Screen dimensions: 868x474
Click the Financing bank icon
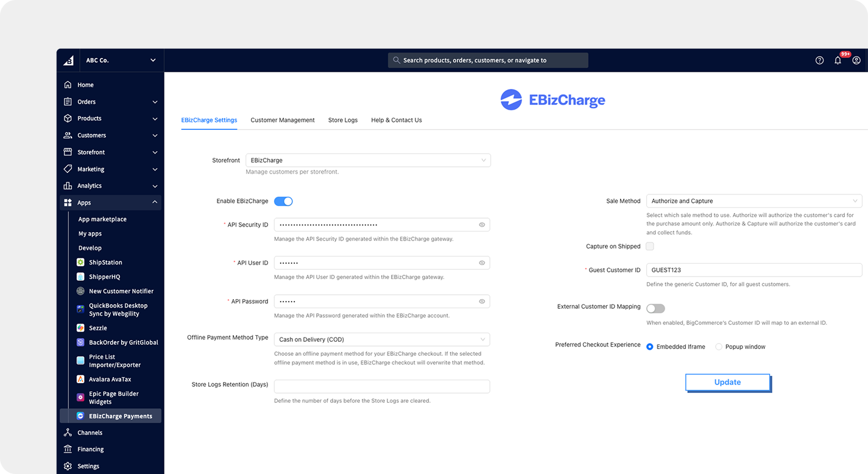click(x=68, y=449)
